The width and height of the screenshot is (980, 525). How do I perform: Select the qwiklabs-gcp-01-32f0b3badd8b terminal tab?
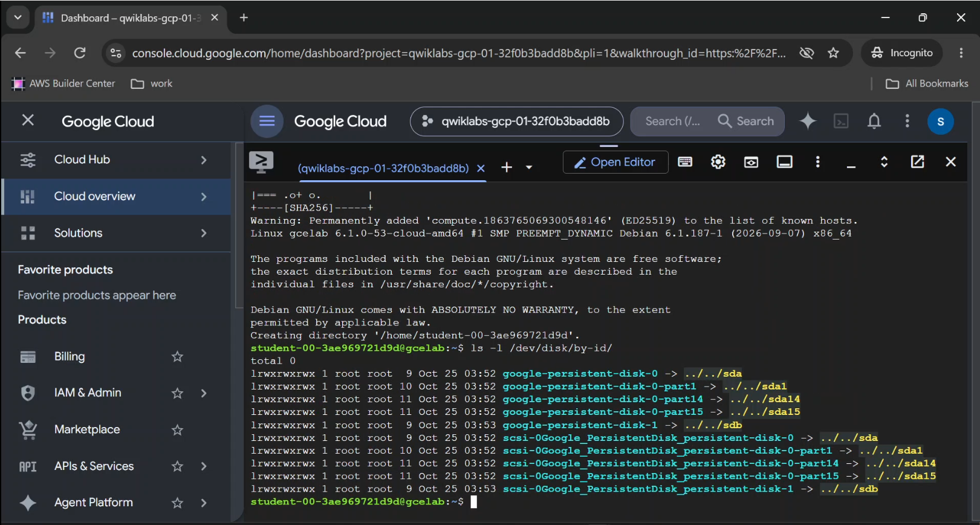(383, 168)
